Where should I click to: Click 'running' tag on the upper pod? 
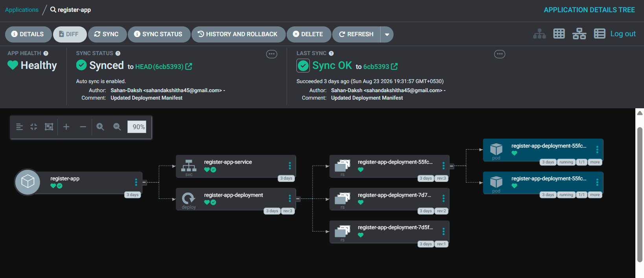566,162
